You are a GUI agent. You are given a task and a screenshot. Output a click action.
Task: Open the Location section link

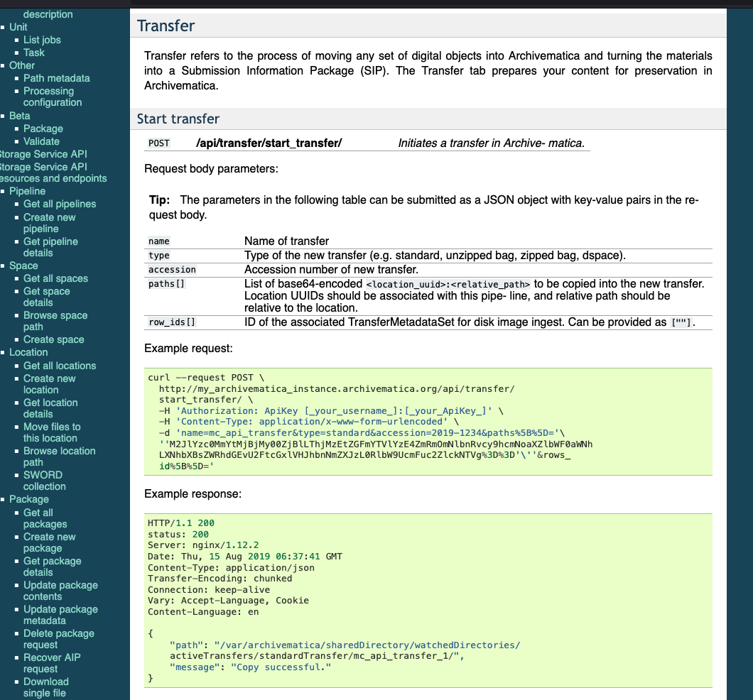coord(28,352)
